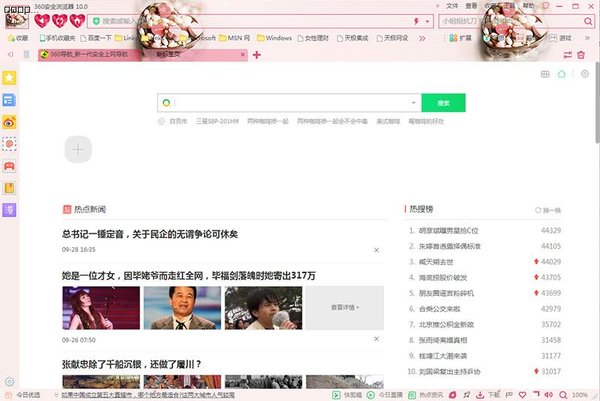Click the third pink heart home button

pyautogui.click(x=77, y=21)
